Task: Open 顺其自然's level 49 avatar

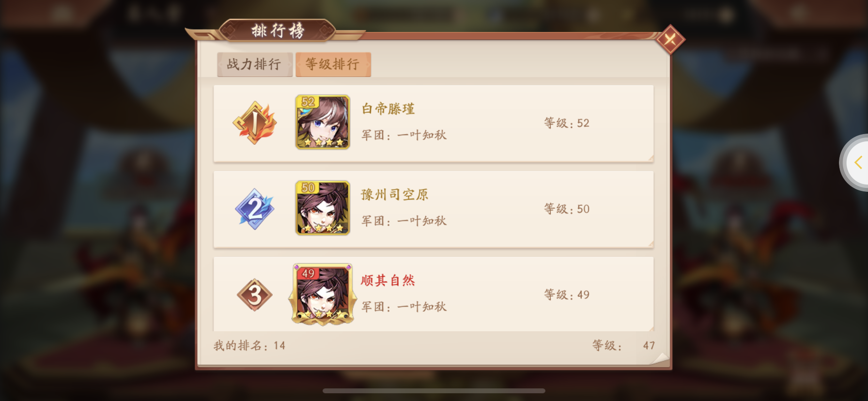Action: [323, 294]
